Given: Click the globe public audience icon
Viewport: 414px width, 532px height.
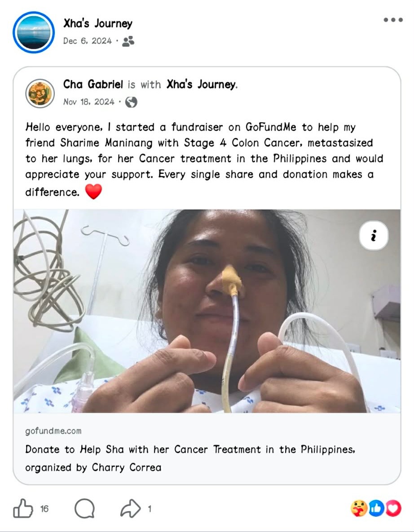Looking at the screenshot, I should (131, 102).
